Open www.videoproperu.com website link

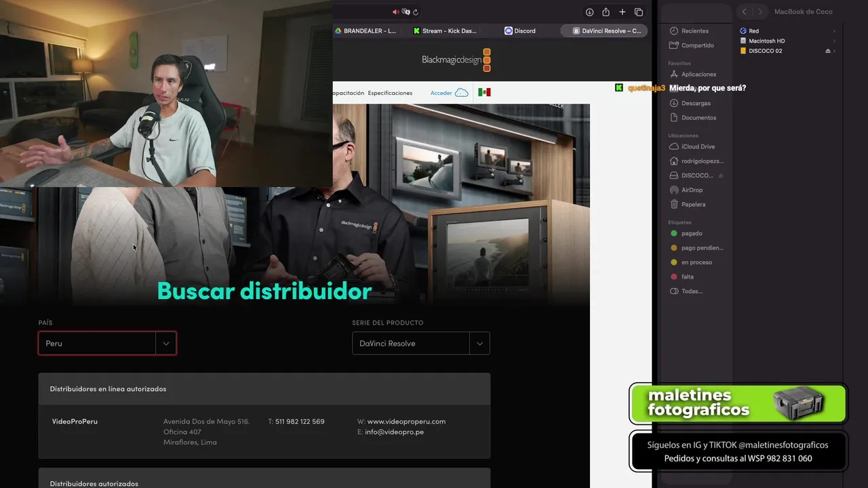[406, 422]
